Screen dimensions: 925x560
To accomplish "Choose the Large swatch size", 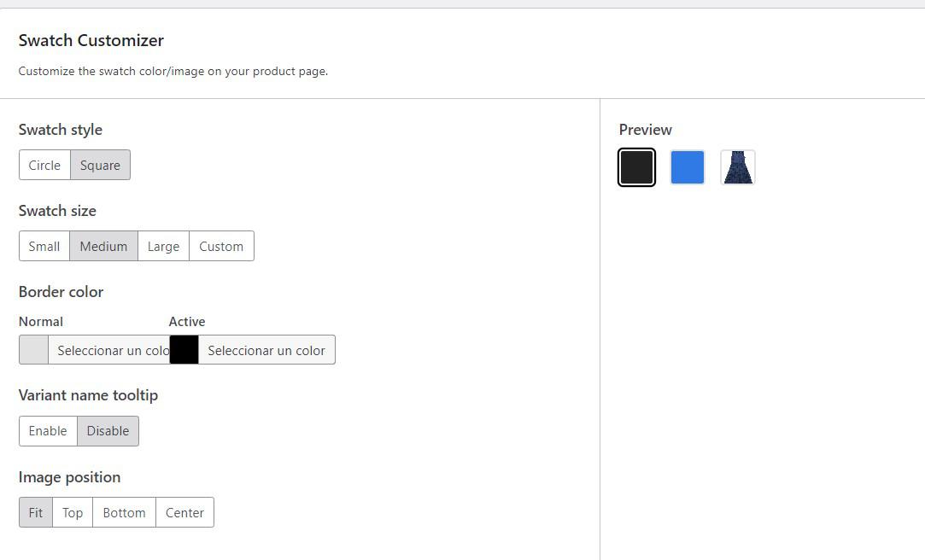I will (163, 246).
